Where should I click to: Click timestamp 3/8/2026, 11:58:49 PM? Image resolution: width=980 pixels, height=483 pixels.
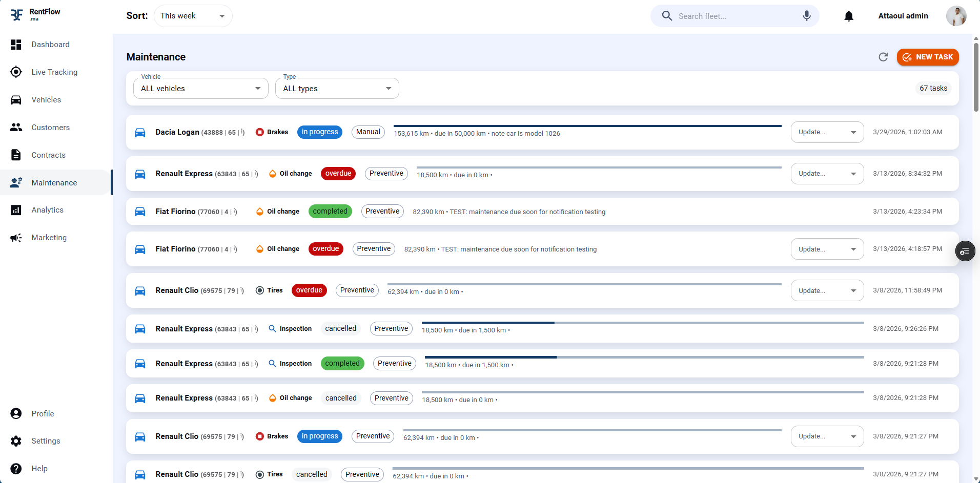pos(908,290)
